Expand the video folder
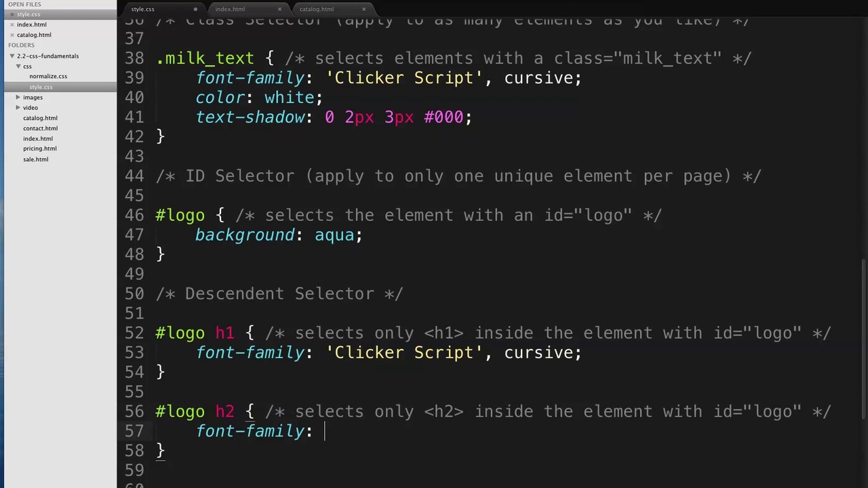Viewport: 868px width, 488px height. (18, 107)
